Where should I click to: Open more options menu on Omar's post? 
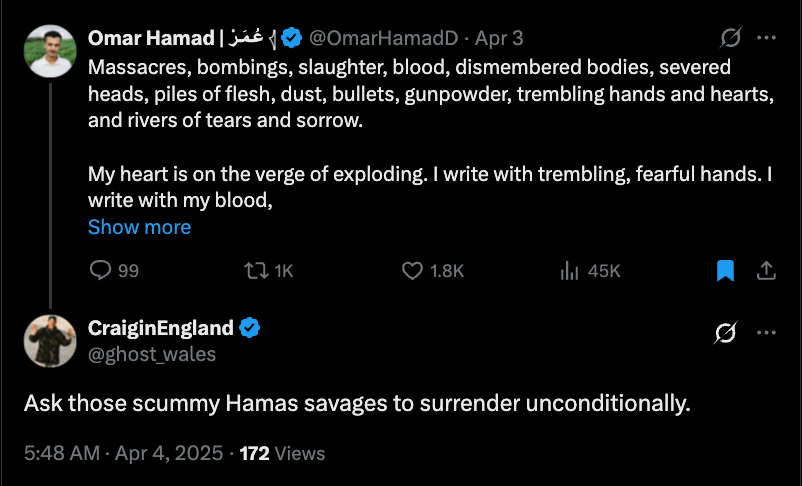[x=767, y=39]
